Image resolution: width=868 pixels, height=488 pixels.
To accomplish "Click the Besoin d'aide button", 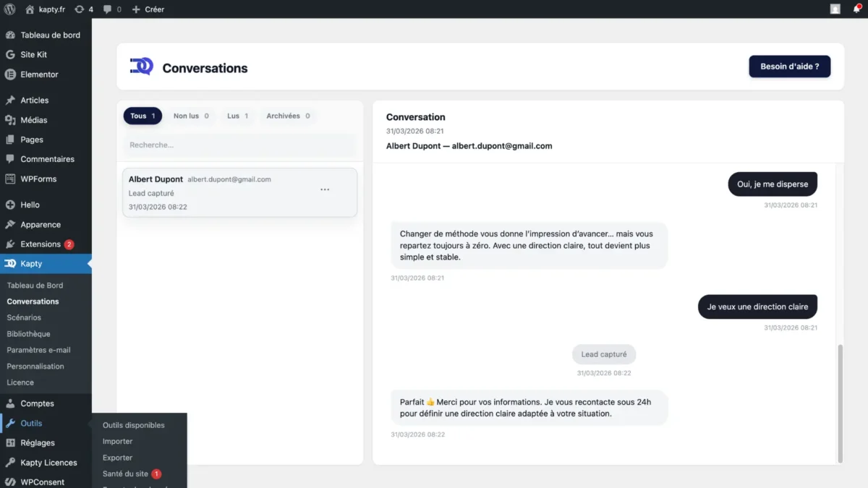I will point(789,66).
